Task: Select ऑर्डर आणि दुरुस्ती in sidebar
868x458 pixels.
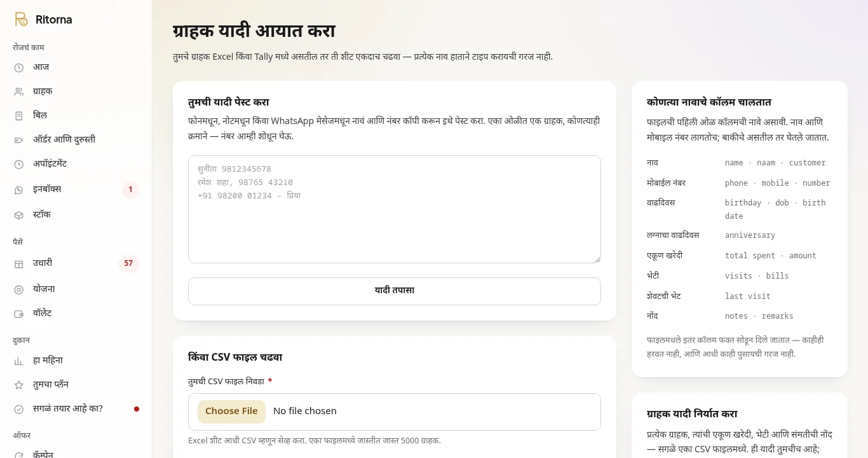Action: tap(76, 140)
